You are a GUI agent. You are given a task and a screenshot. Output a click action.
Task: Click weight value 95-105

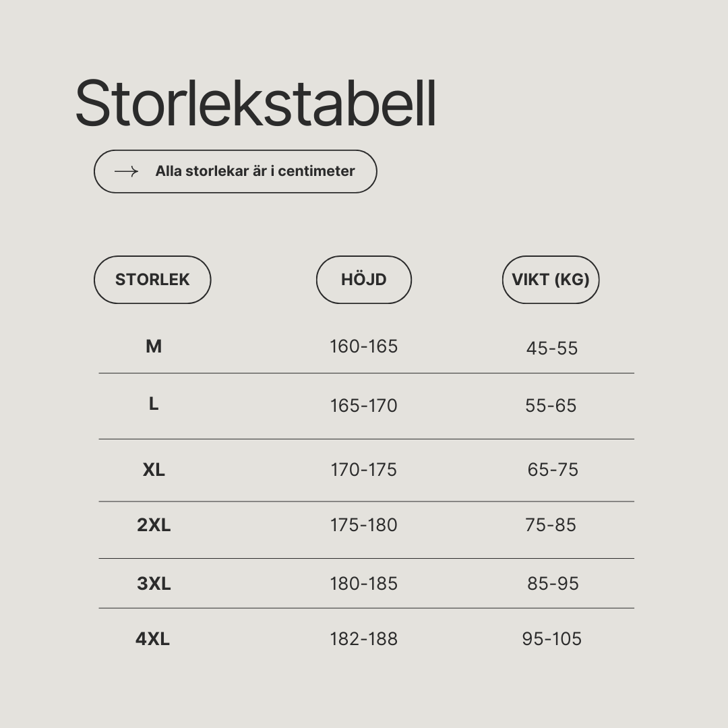552,639
